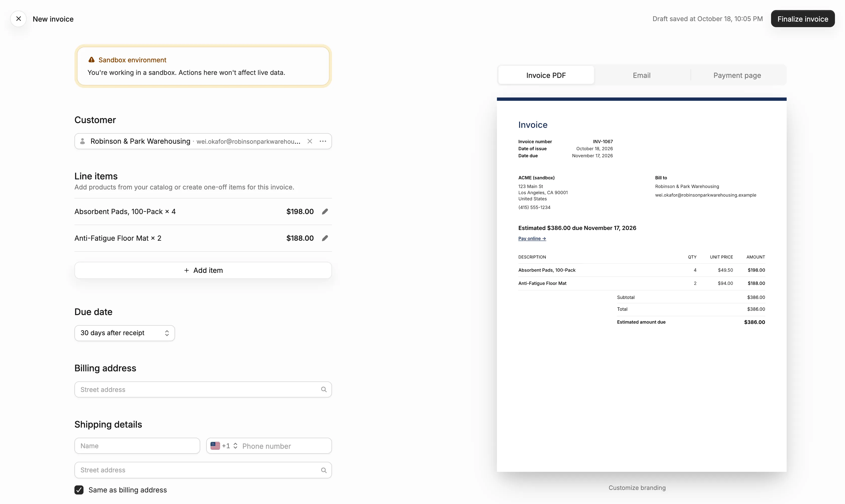
Task: Click the Anti-Fatigue Floor Mat × 2 row text
Action: pos(118,238)
